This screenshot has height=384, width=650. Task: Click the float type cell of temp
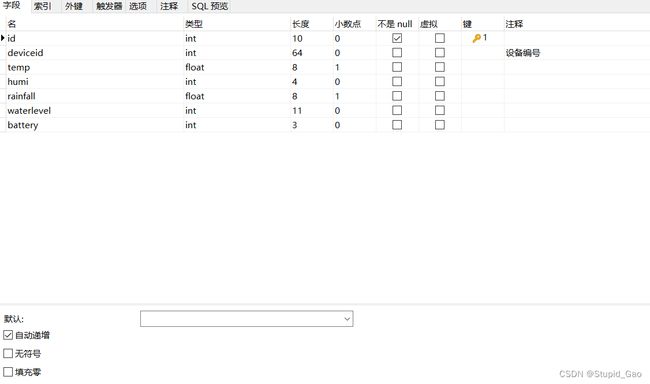237,67
